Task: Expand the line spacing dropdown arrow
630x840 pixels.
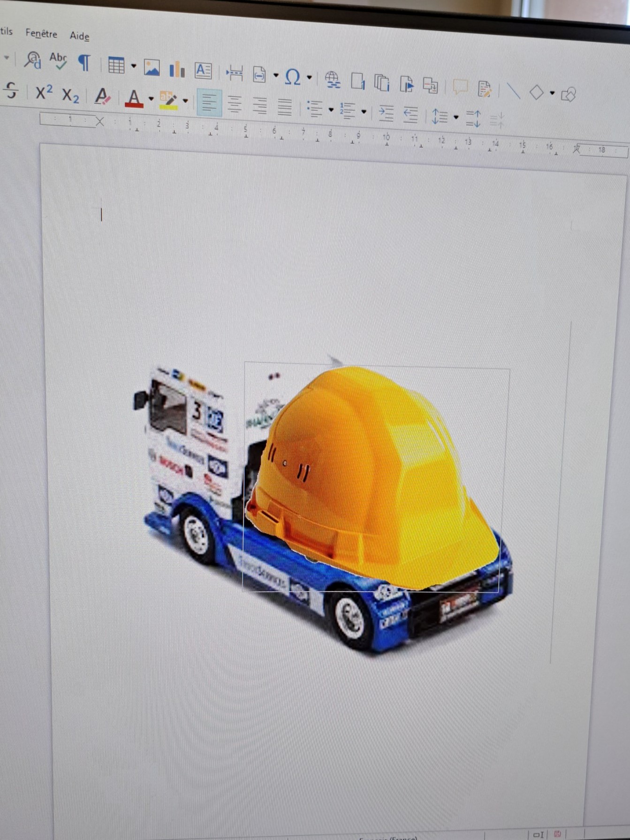Action: click(455, 117)
